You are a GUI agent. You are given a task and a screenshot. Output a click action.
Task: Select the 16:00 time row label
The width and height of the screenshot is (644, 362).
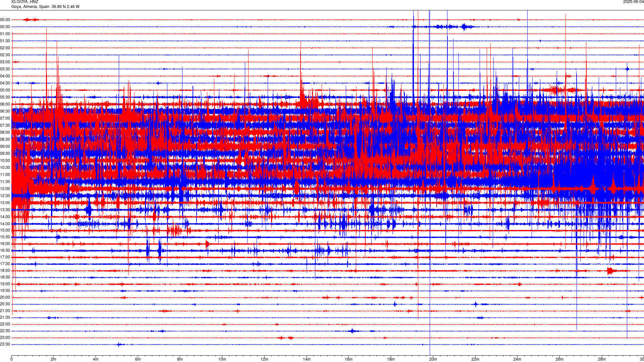click(5, 244)
